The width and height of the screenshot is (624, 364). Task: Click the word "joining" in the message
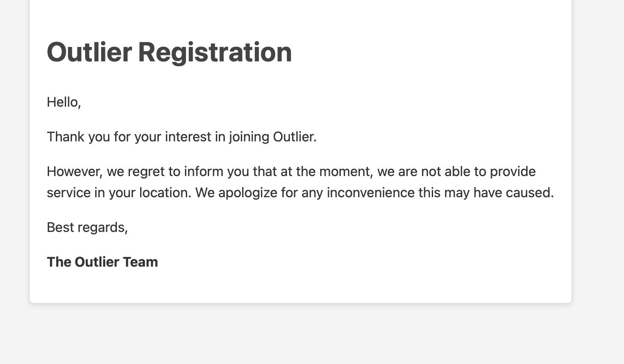[249, 137]
